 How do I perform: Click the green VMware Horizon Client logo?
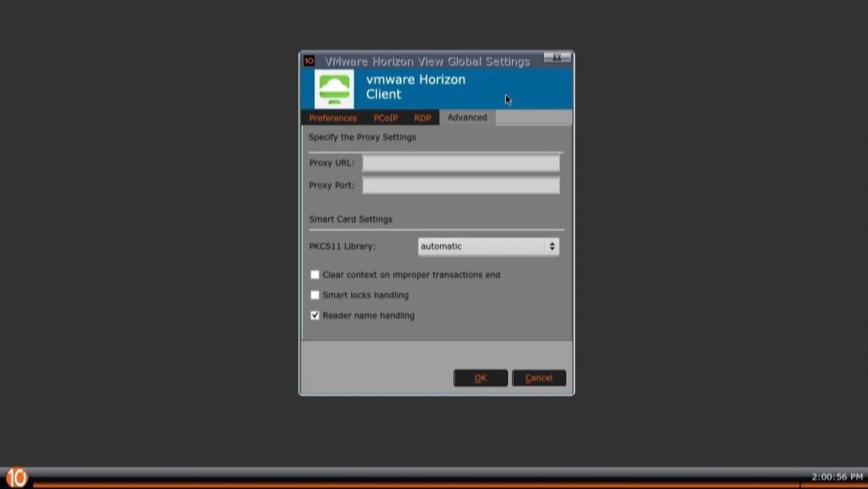pos(334,88)
